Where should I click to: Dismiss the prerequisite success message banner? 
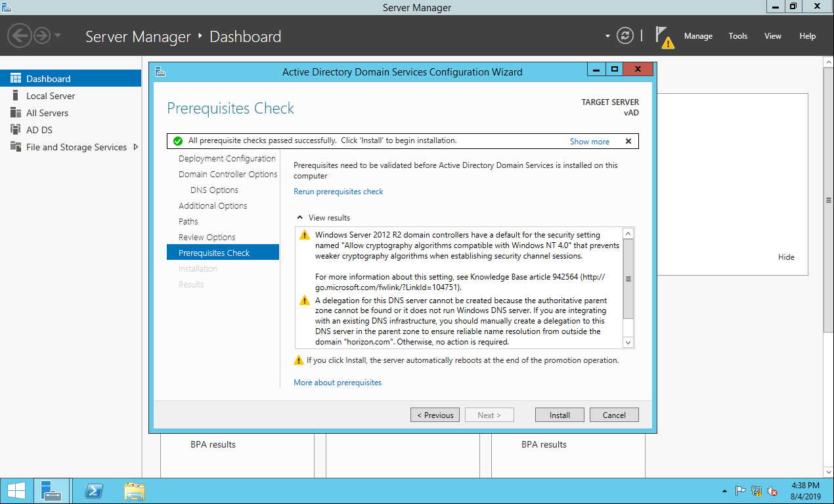coord(628,141)
